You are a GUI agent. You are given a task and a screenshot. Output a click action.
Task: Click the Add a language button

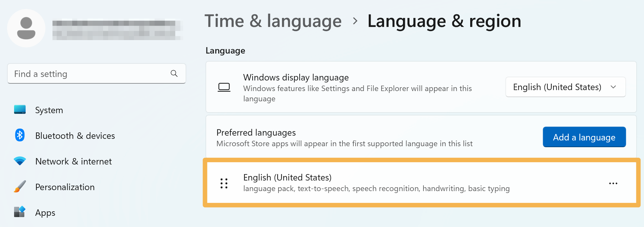(x=584, y=137)
